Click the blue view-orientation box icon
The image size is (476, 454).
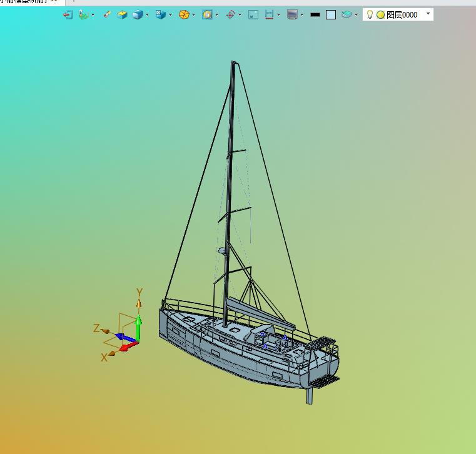point(161,14)
